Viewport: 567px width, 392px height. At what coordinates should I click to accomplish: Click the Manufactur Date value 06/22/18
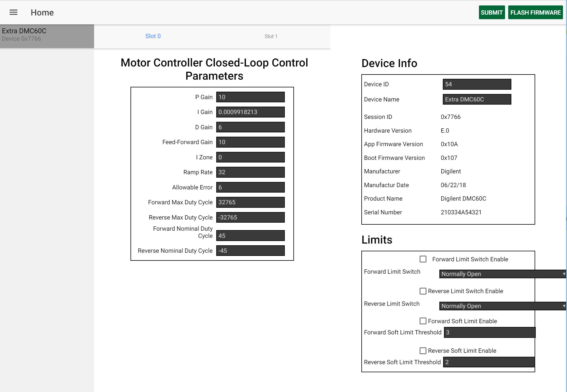tap(453, 185)
